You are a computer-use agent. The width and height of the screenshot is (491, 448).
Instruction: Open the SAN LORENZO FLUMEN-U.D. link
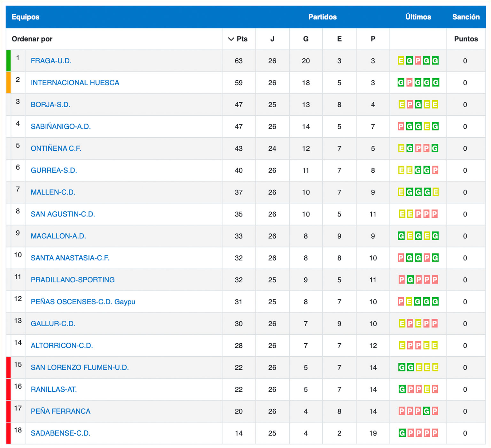[x=80, y=368]
